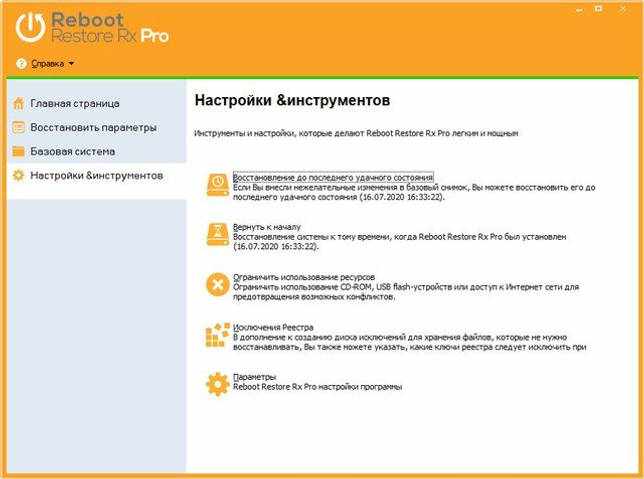This screenshot has height=479, width=644.
Task: Go to Главная страница
Action: [75, 104]
